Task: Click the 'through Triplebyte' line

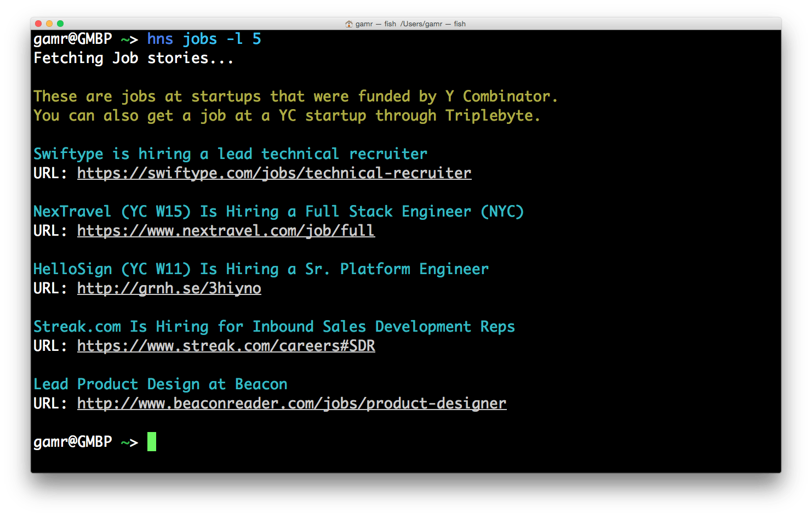Action: (x=287, y=116)
